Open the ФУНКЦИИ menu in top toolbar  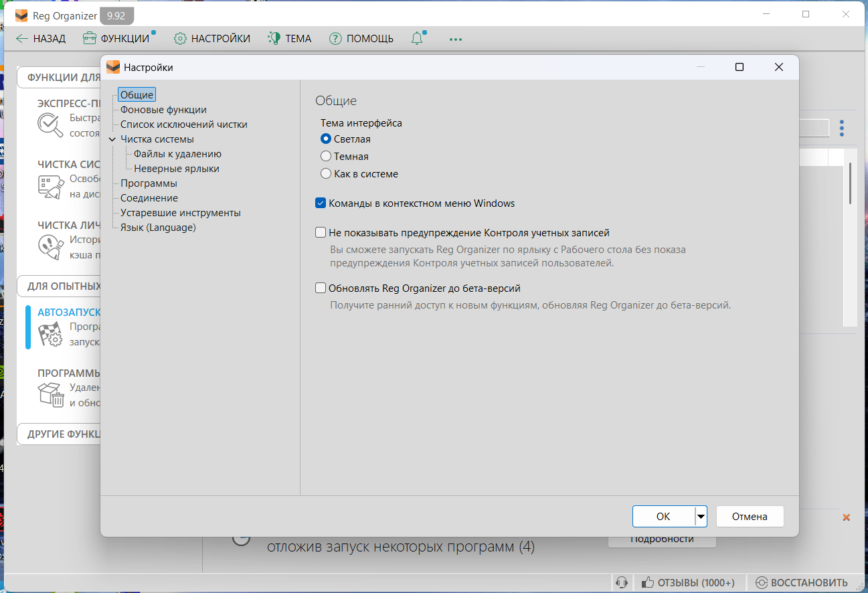[116, 39]
